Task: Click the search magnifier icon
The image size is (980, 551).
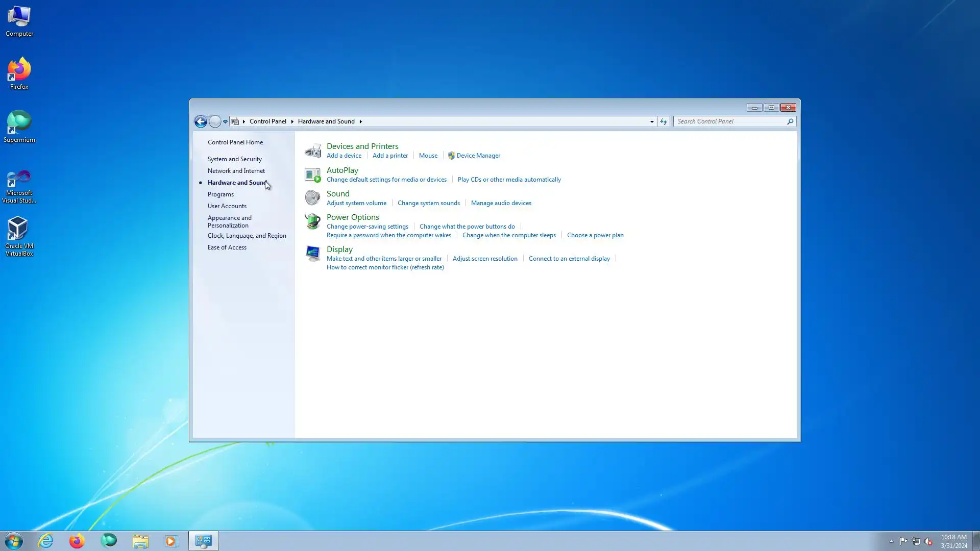Action: [x=790, y=121]
